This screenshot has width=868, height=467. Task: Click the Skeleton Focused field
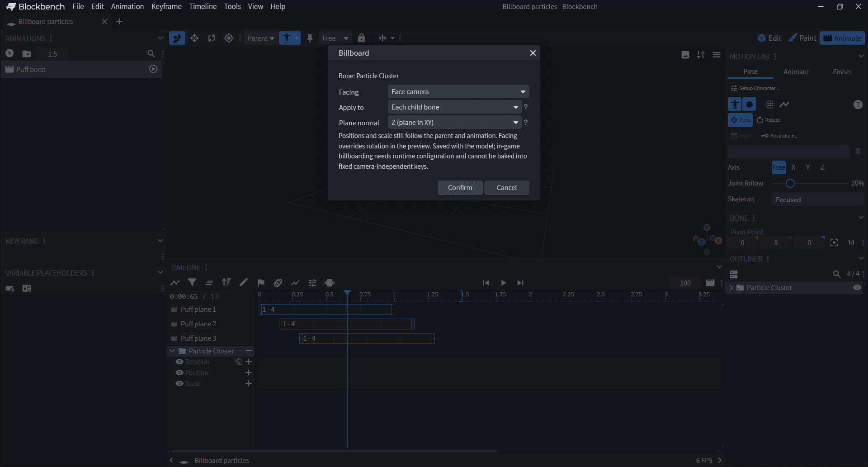[x=818, y=200]
